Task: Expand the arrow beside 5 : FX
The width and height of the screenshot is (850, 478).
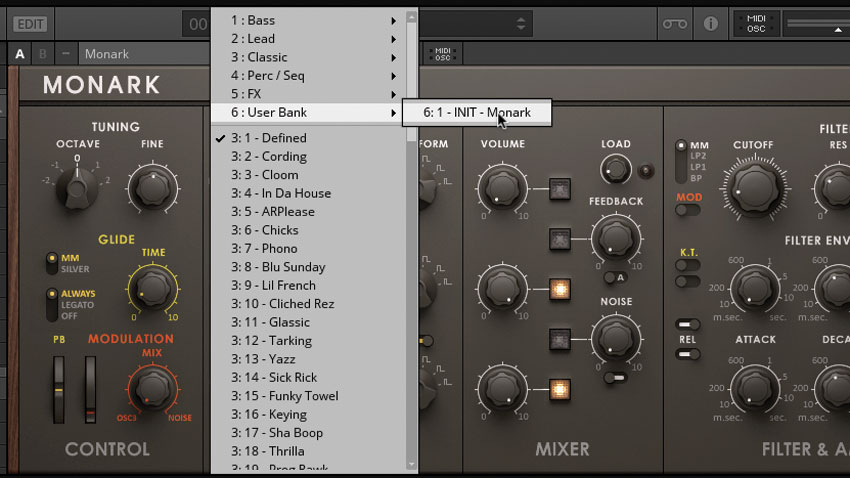Action: click(x=394, y=94)
